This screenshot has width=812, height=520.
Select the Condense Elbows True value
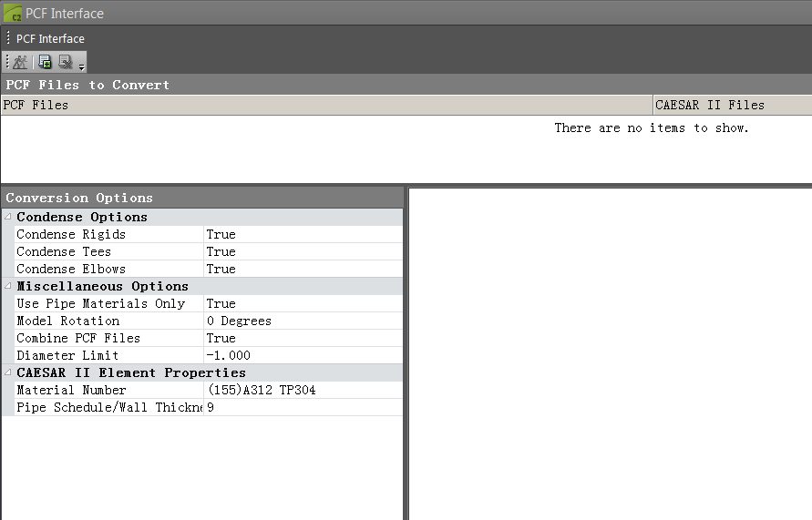(303, 269)
